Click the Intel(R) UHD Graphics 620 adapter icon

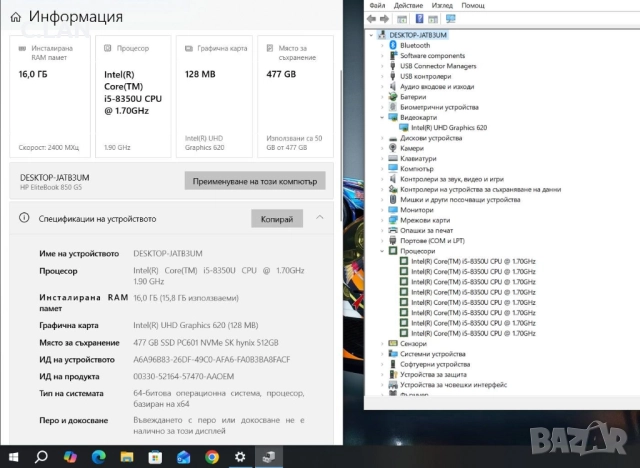tap(404, 128)
